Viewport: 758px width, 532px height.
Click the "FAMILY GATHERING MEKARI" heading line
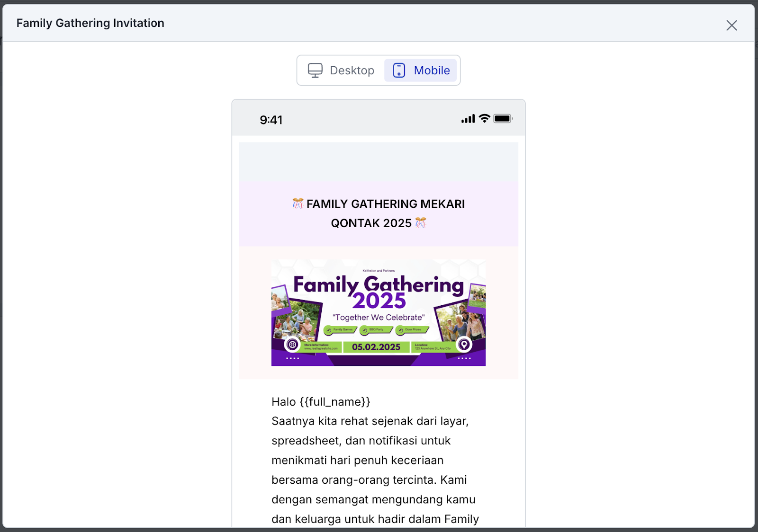(386, 204)
